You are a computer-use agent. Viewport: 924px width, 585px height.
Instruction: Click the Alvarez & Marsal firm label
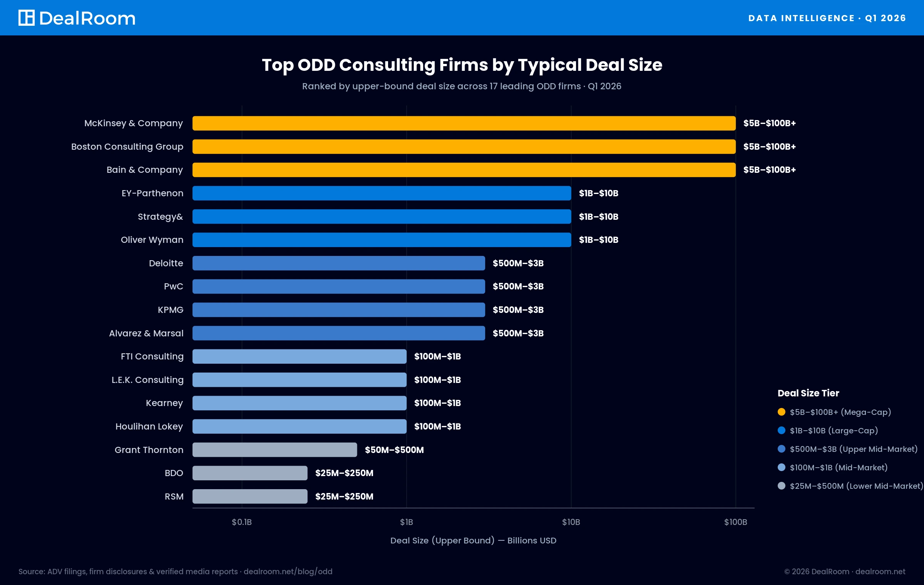point(146,333)
